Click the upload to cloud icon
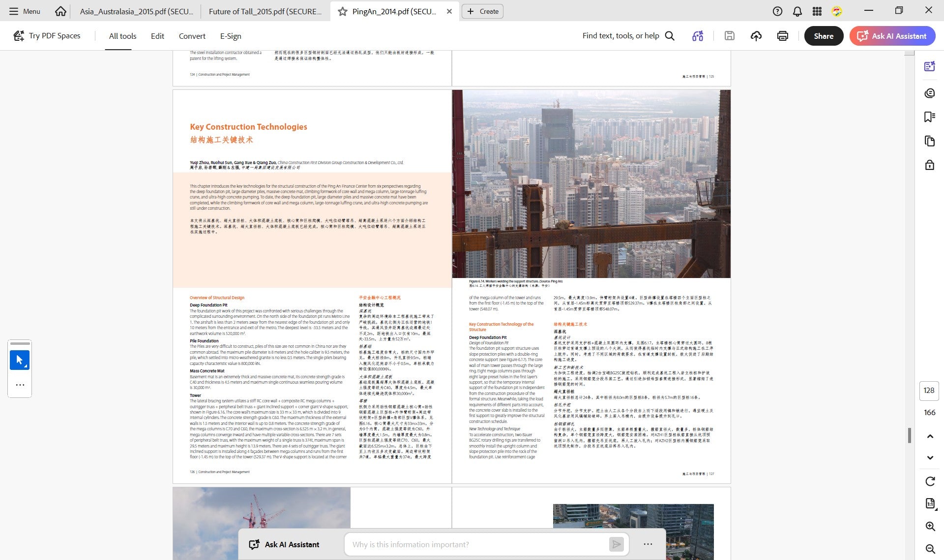Image resolution: width=944 pixels, height=560 pixels. click(756, 36)
